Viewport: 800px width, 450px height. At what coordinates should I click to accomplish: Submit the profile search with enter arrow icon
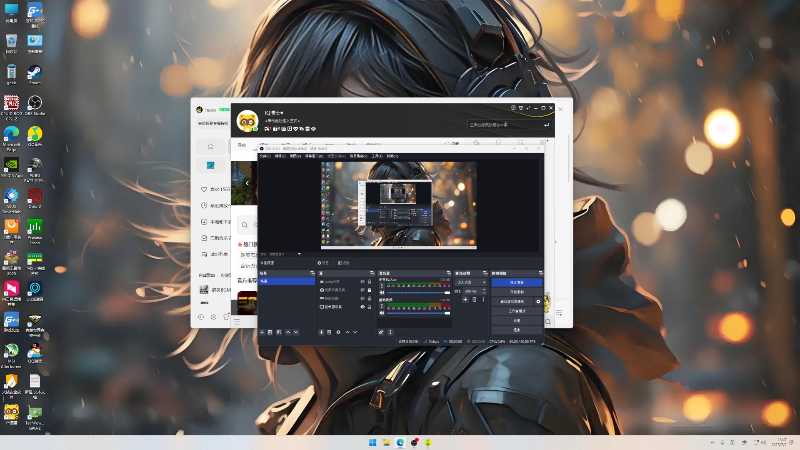click(546, 124)
